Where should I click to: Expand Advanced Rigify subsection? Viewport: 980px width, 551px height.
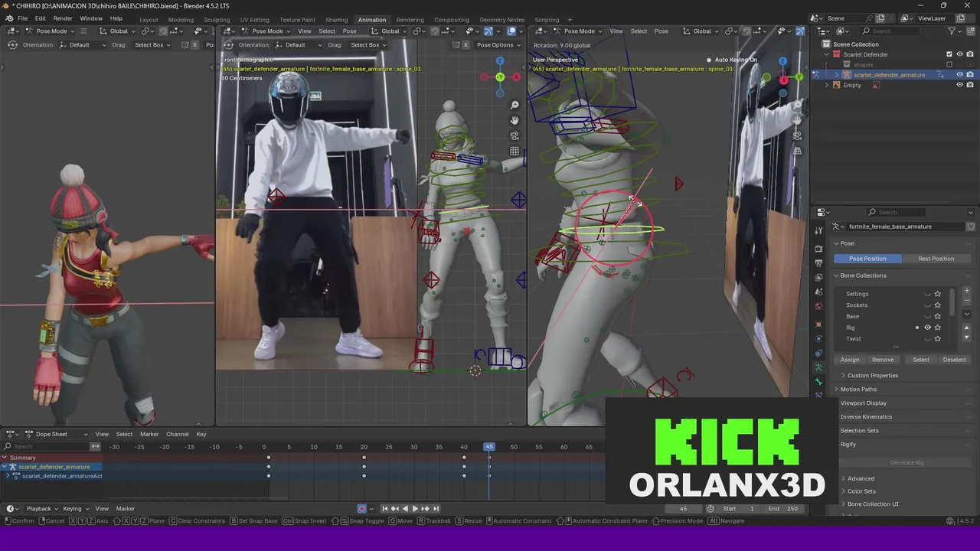(861, 478)
